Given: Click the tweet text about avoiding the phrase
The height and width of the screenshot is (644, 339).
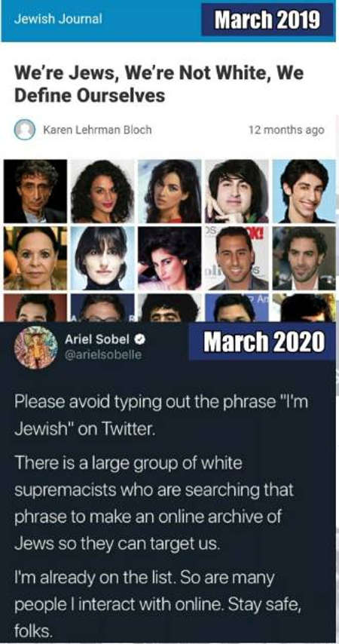Looking at the screenshot, I should pos(161,416).
